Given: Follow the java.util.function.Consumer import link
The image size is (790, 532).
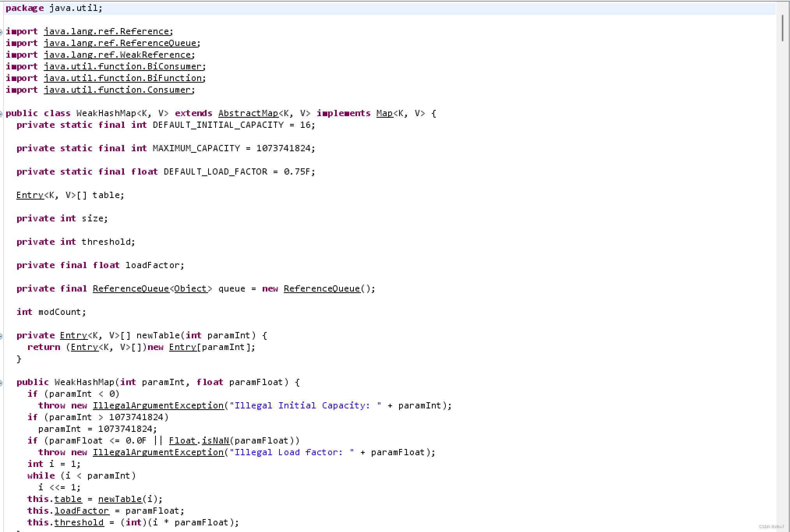Looking at the screenshot, I should pyautogui.click(x=117, y=90).
